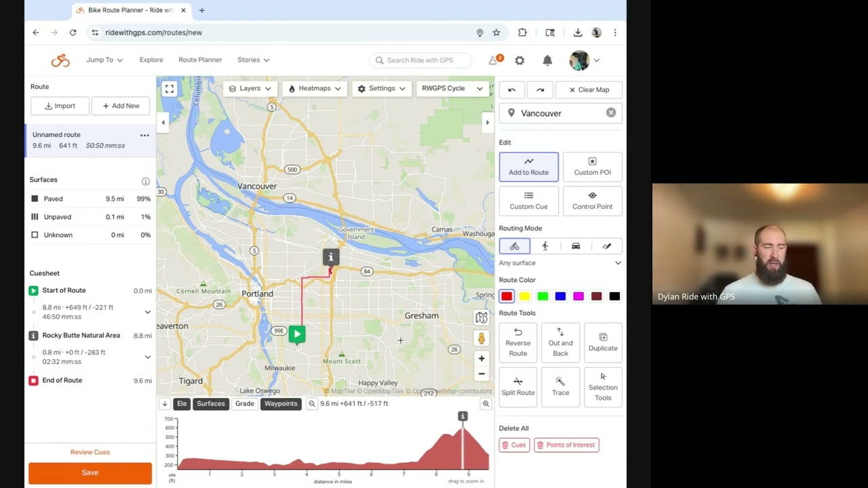Collapse right panel arrow on map

click(487, 123)
